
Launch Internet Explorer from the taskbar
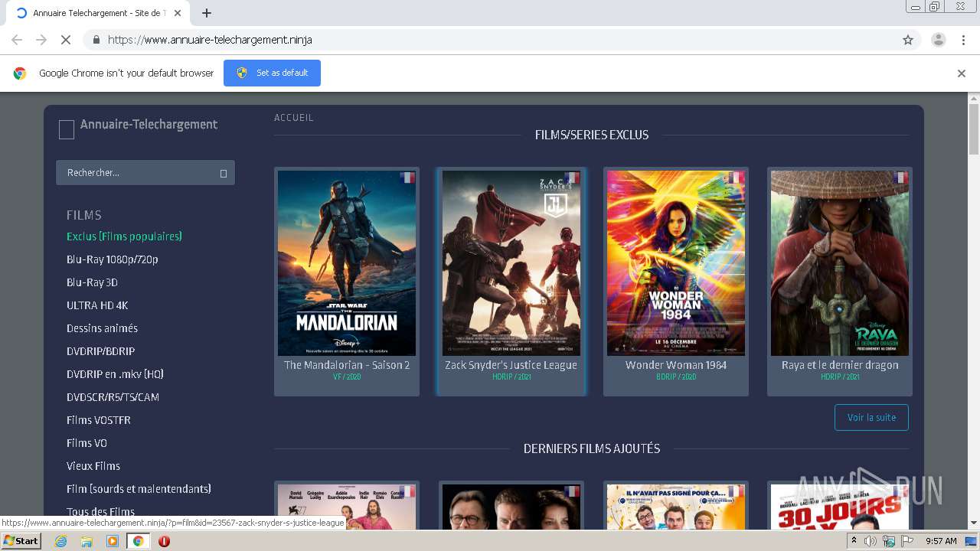point(61,541)
